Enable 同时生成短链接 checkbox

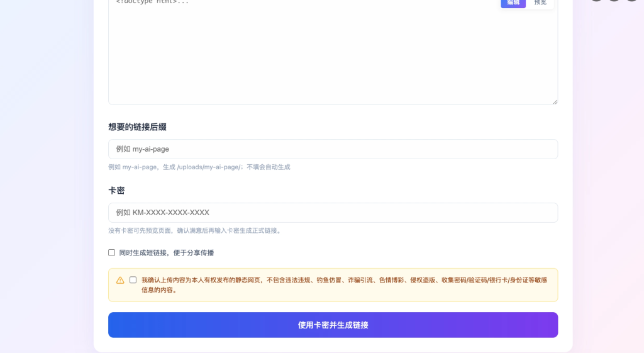tap(112, 253)
